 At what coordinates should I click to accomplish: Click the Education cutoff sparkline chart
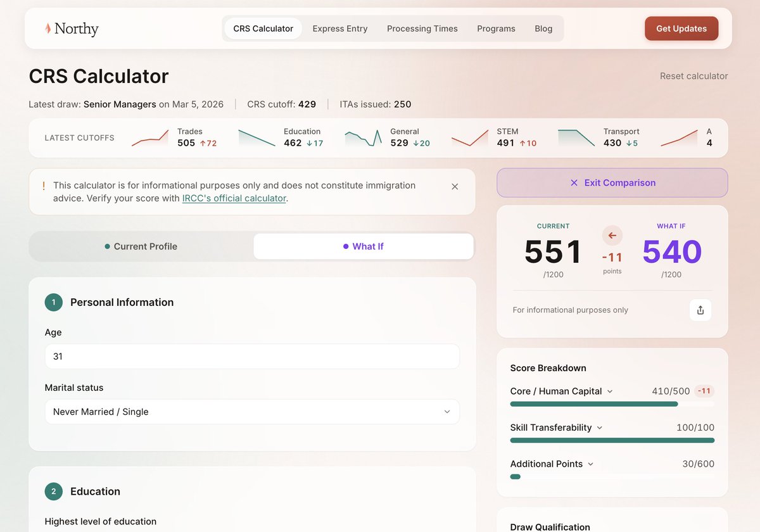(257, 138)
